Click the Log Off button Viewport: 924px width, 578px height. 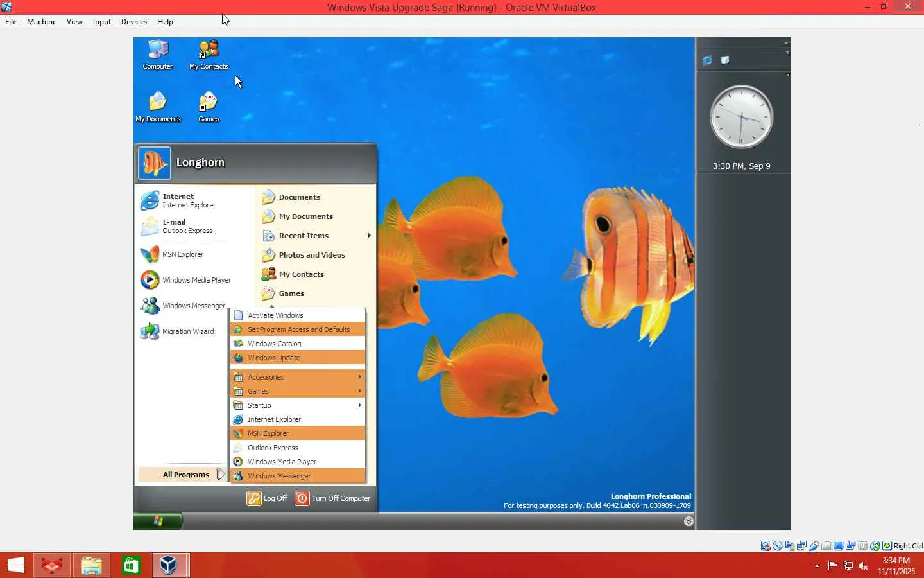click(x=268, y=498)
